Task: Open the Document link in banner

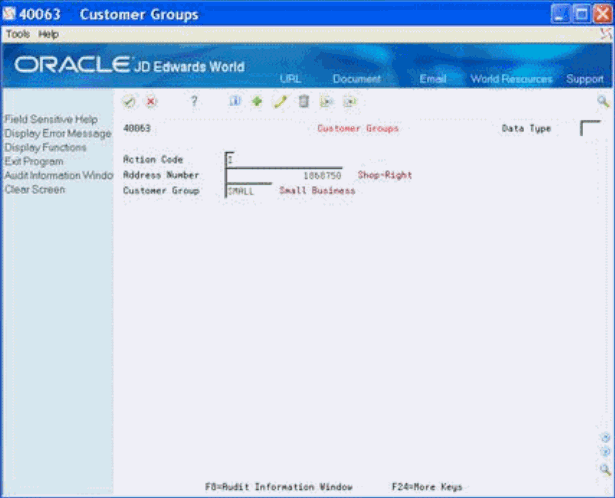Action: (357, 79)
